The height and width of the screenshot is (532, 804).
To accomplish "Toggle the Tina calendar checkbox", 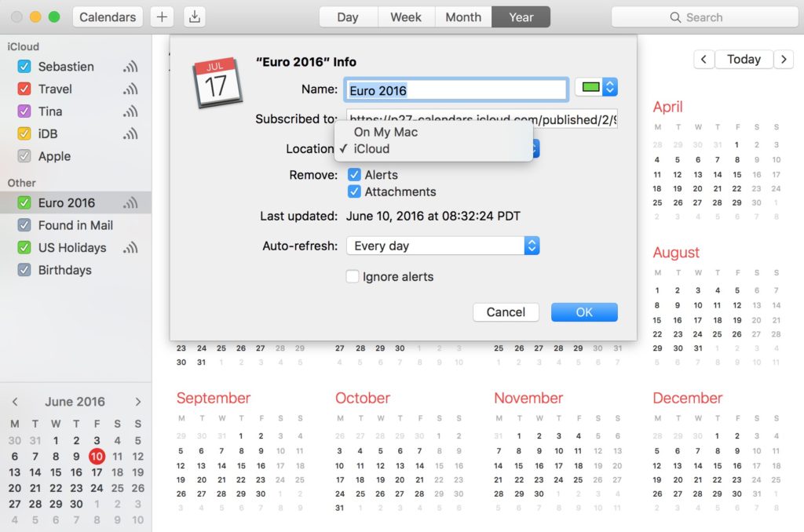I will [24, 111].
